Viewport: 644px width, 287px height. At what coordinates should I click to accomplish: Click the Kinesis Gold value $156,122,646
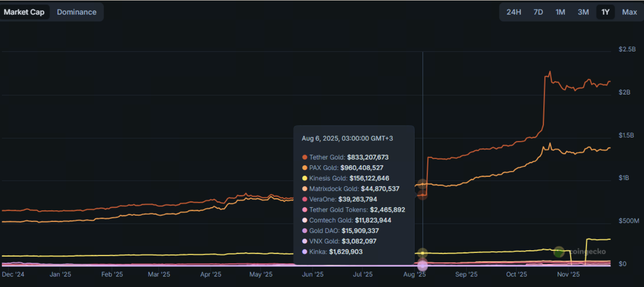coord(369,178)
